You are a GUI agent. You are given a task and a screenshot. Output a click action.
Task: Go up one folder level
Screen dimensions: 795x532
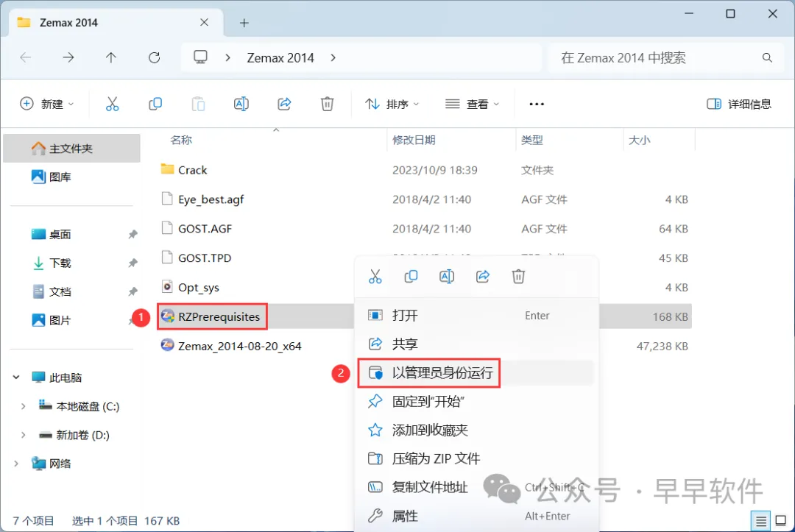click(x=111, y=57)
